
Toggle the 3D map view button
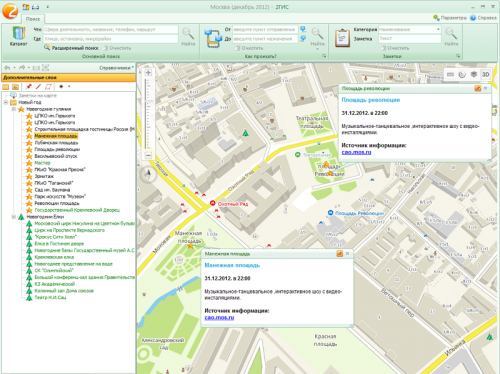[x=485, y=74]
